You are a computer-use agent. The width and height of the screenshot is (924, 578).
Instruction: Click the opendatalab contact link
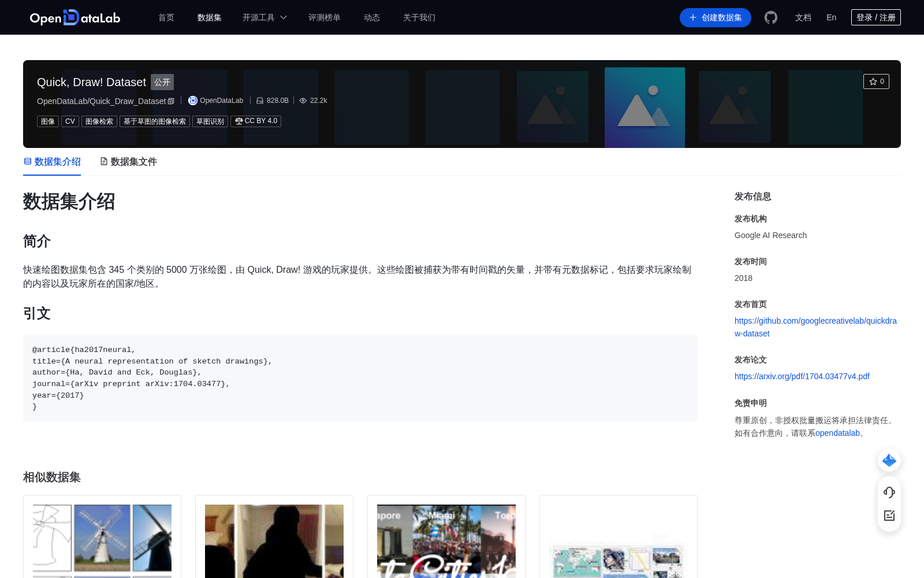(837, 433)
